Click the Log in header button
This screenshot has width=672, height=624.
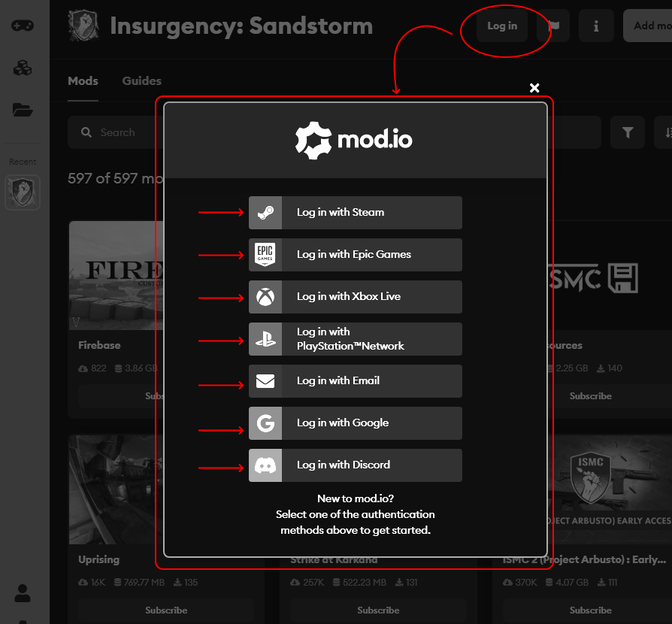pos(502,26)
